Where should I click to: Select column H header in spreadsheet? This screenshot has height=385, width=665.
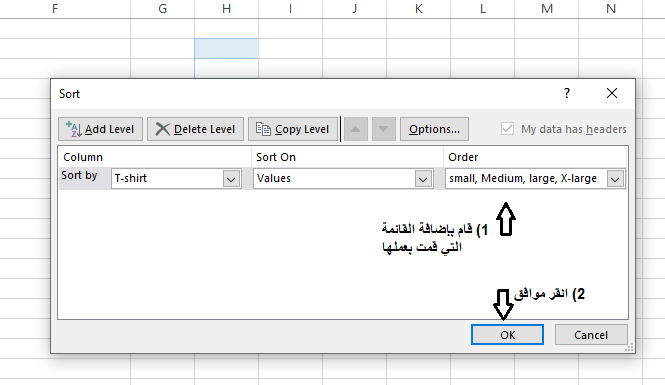[226, 9]
